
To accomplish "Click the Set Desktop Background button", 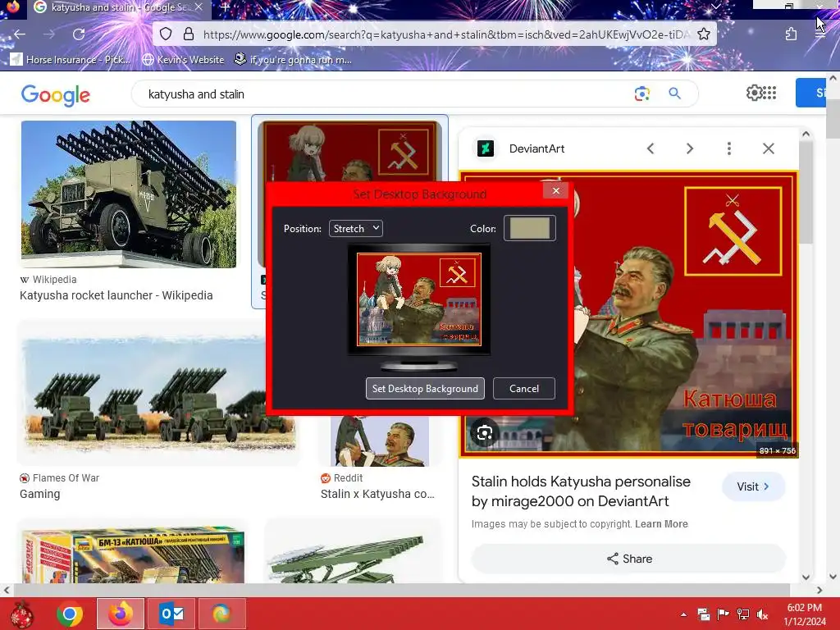I will tap(426, 388).
